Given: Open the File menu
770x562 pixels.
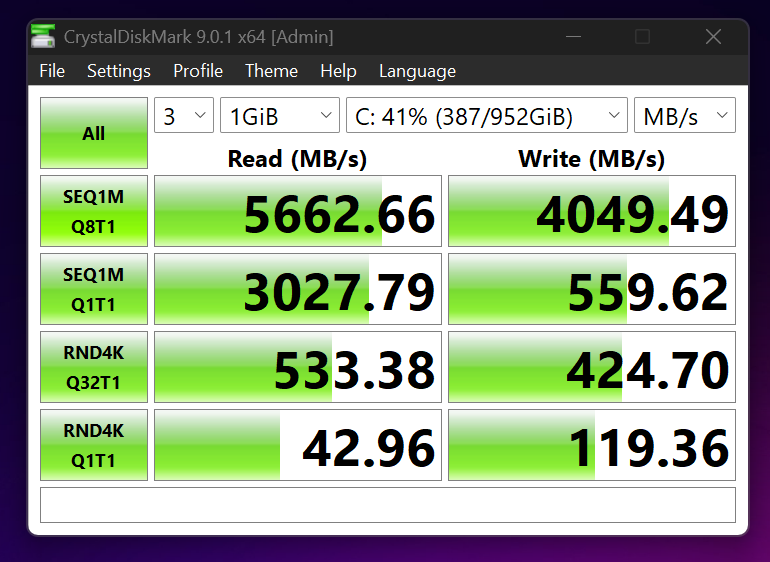Looking at the screenshot, I should [52, 71].
